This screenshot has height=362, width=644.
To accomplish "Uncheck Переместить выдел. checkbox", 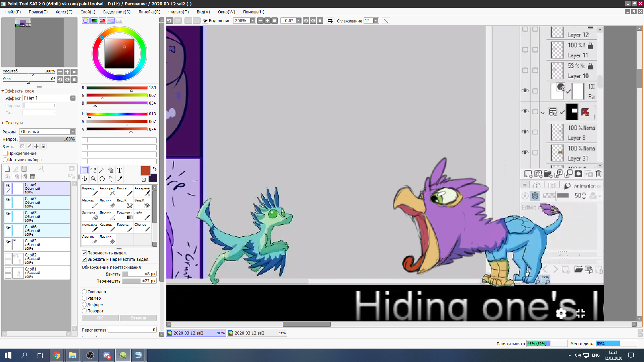I will [85, 253].
